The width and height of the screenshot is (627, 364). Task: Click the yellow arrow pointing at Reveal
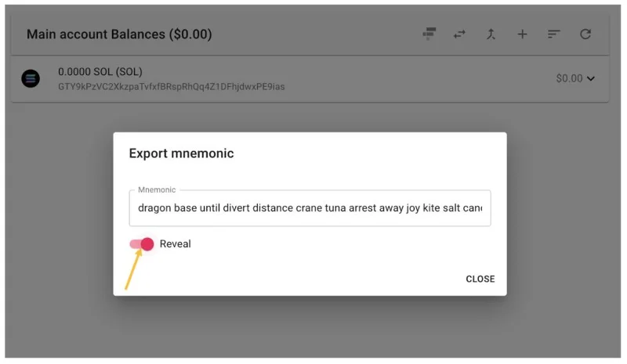[133, 269]
